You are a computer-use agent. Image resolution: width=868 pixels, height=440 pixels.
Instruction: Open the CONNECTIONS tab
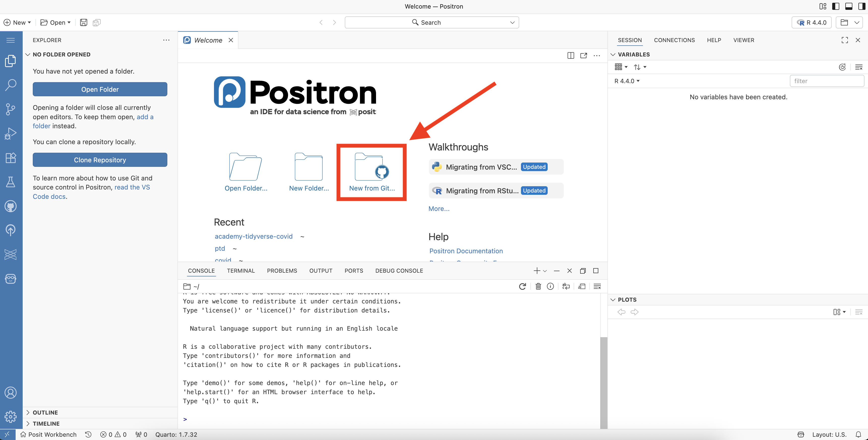(674, 40)
